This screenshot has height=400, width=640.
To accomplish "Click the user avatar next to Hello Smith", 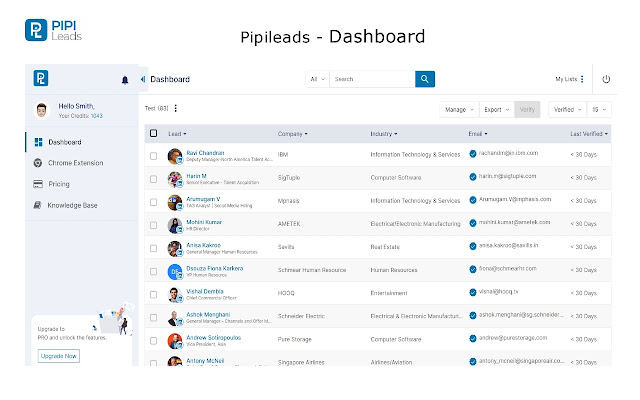I will (42, 110).
